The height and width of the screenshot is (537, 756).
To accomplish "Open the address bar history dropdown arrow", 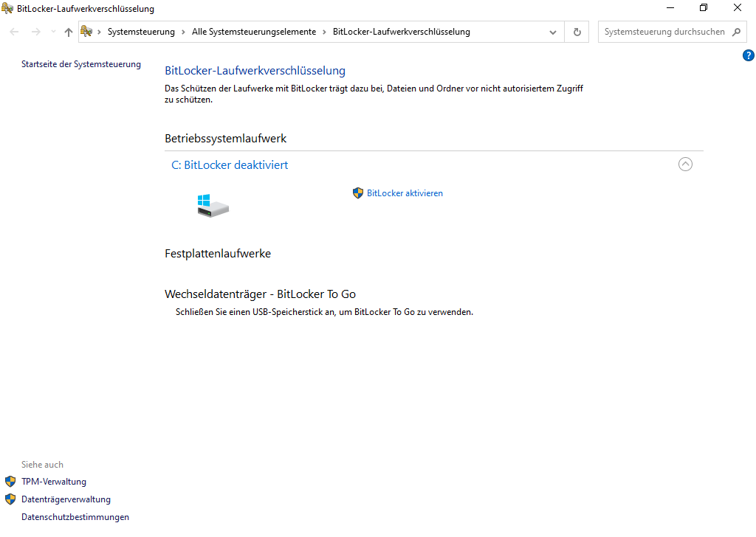I will [553, 32].
